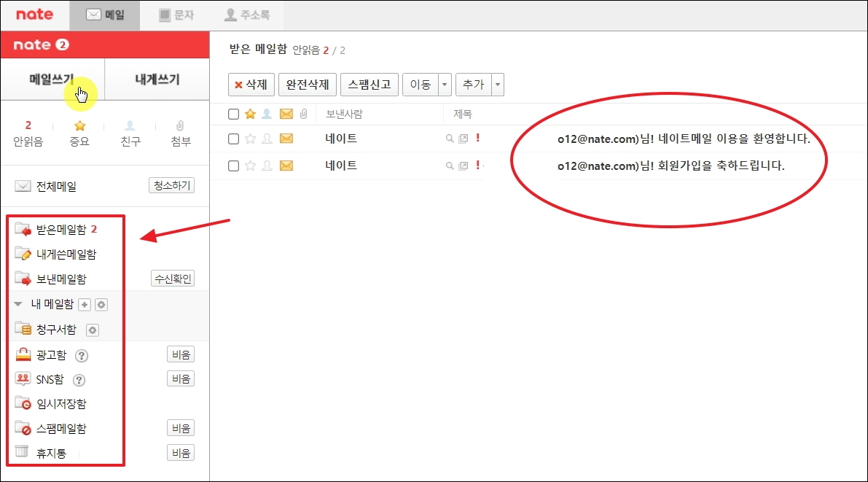Open 환영합니다 mail in new window
The height and width of the screenshot is (482, 868).
(x=464, y=139)
